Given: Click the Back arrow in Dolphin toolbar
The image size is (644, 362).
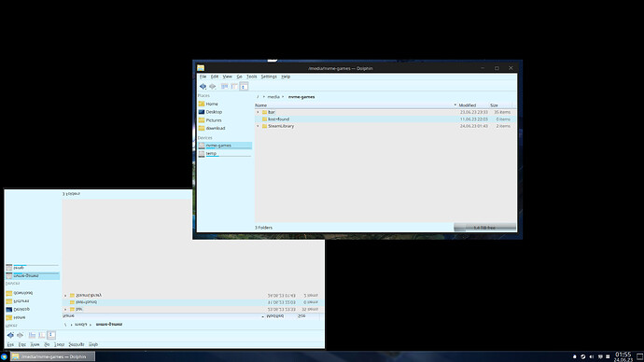Looking at the screenshot, I should [x=203, y=86].
